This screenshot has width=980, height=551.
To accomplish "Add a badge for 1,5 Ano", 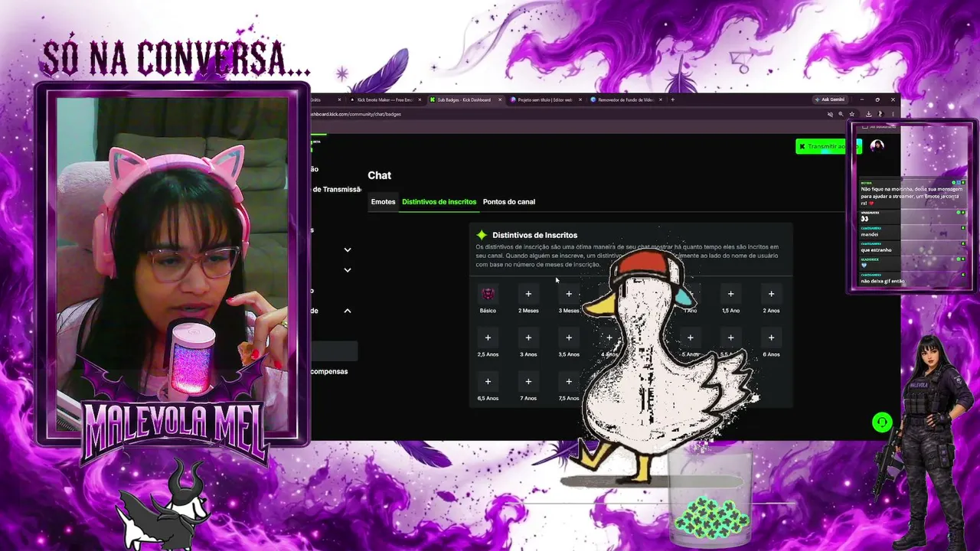I will tap(730, 294).
